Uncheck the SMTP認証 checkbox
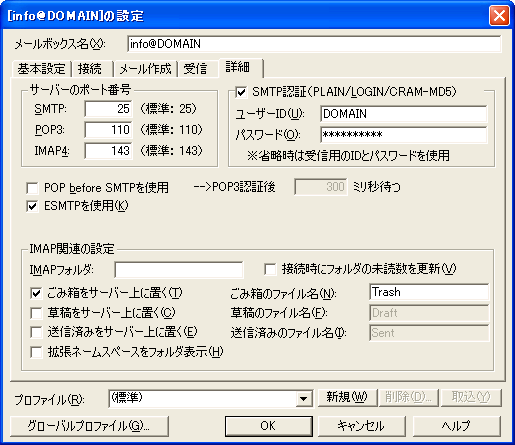 coord(241,92)
